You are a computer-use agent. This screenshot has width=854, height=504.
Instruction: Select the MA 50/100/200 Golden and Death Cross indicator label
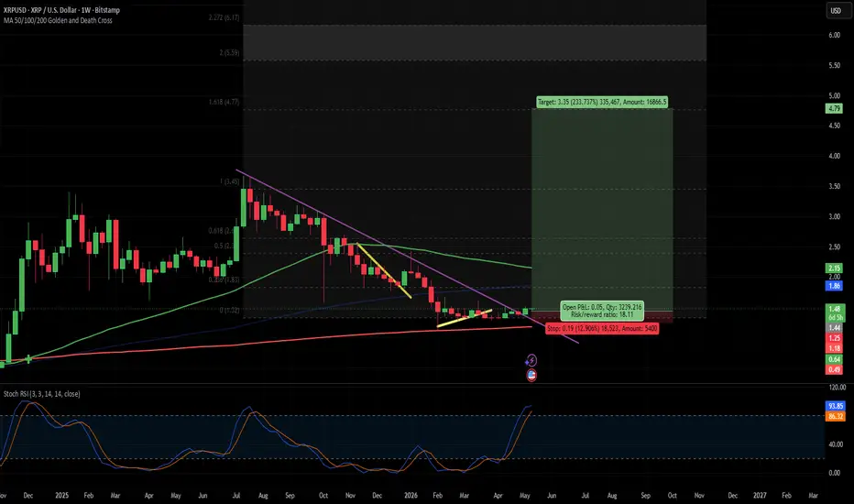tap(58, 21)
